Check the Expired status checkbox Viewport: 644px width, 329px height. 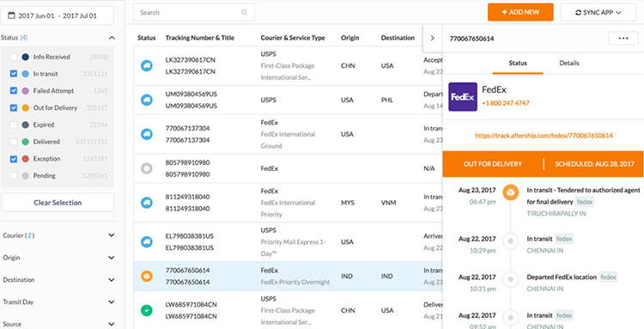14,125
